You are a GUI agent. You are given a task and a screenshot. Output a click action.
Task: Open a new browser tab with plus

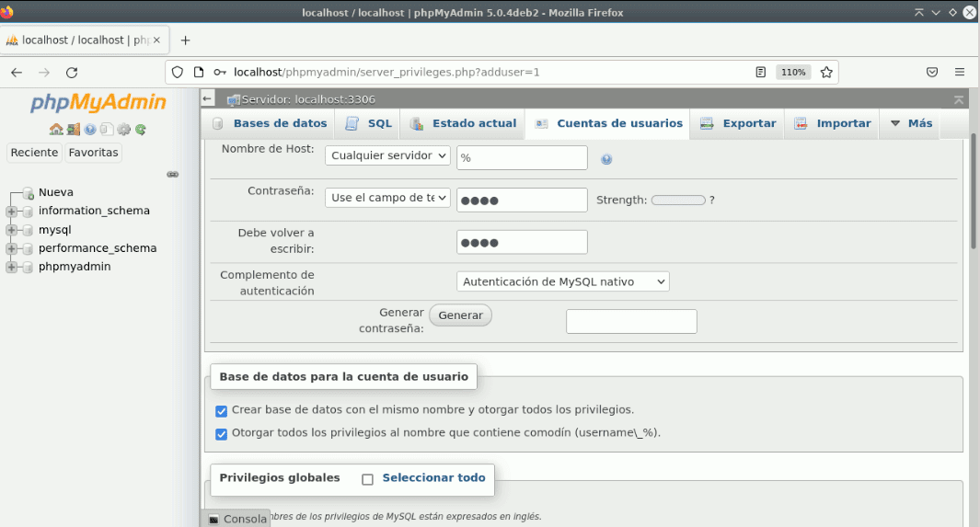pyautogui.click(x=185, y=40)
